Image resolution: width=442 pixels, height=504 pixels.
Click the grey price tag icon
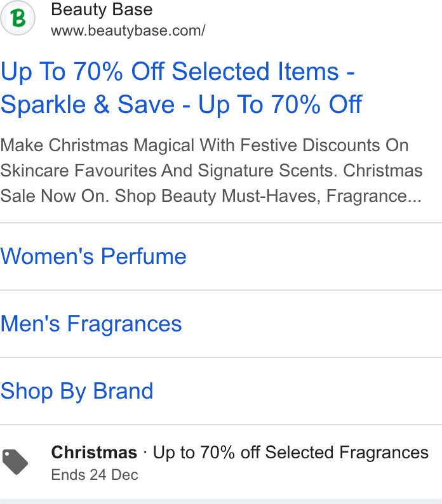click(15, 462)
